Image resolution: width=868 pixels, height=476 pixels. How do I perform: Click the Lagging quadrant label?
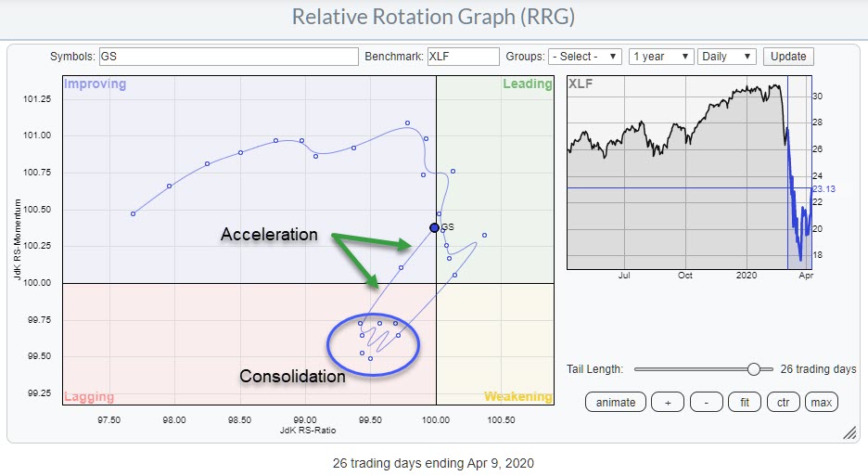tap(89, 397)
